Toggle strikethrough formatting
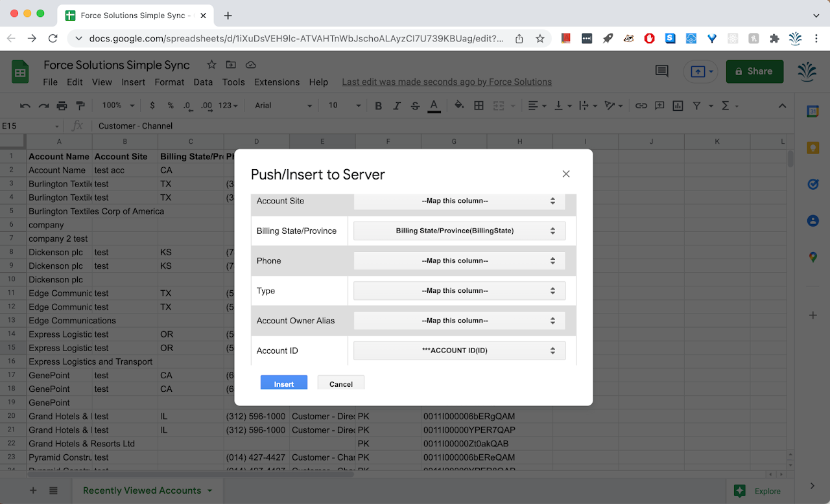This screenshot has width=830, height=504. pyautogui.click(x=415, y=106)
